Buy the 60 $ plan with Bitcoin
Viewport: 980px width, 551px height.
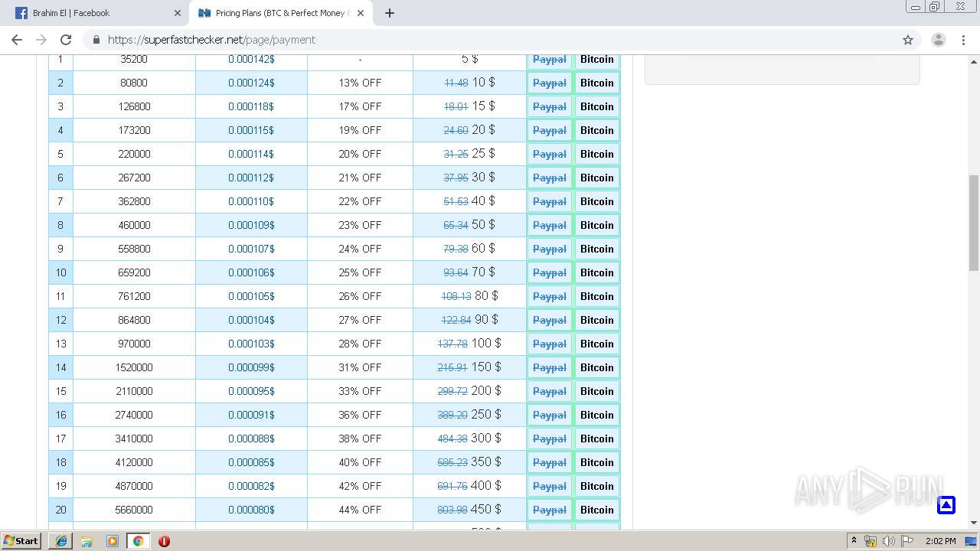point(597,249)
